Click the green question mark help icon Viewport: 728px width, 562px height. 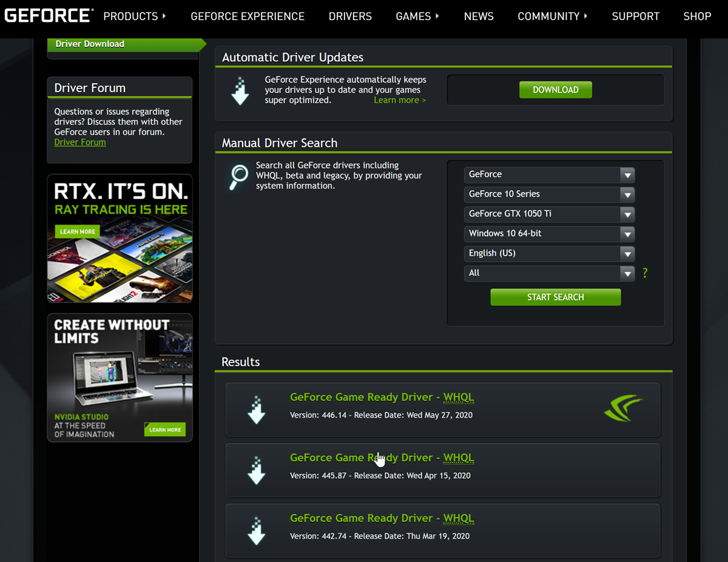[645, 273]
